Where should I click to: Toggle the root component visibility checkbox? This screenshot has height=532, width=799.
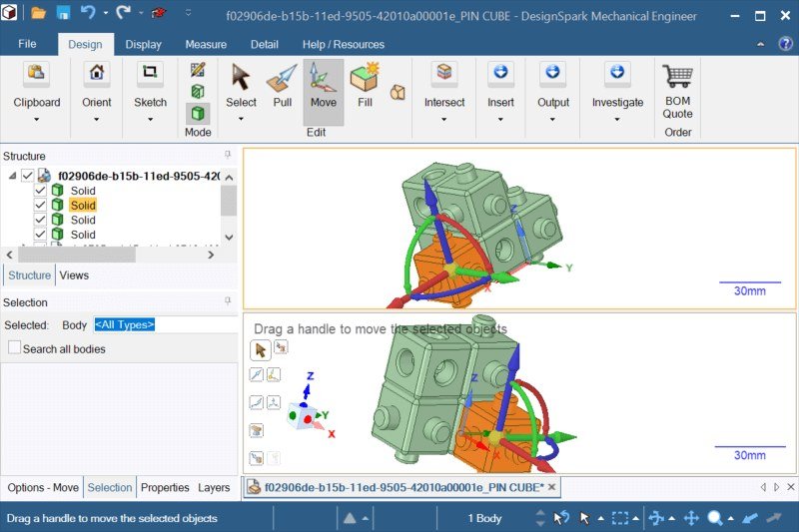click(28, 176)
